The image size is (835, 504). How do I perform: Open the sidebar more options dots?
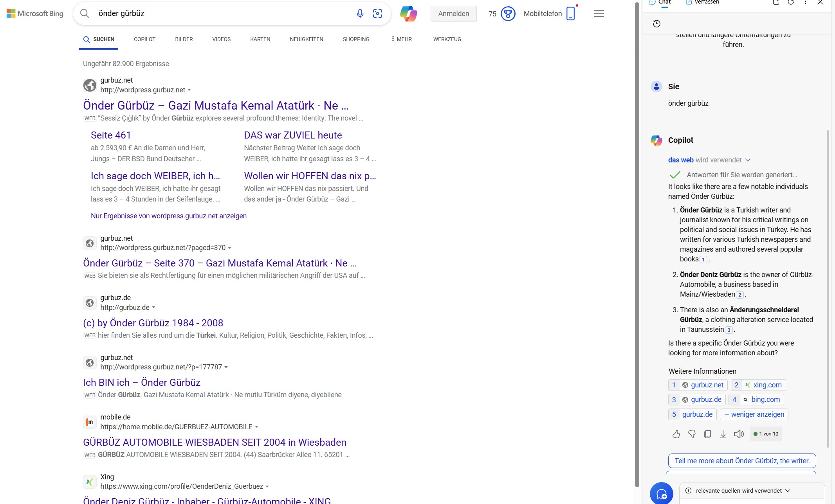pos(805,2)
